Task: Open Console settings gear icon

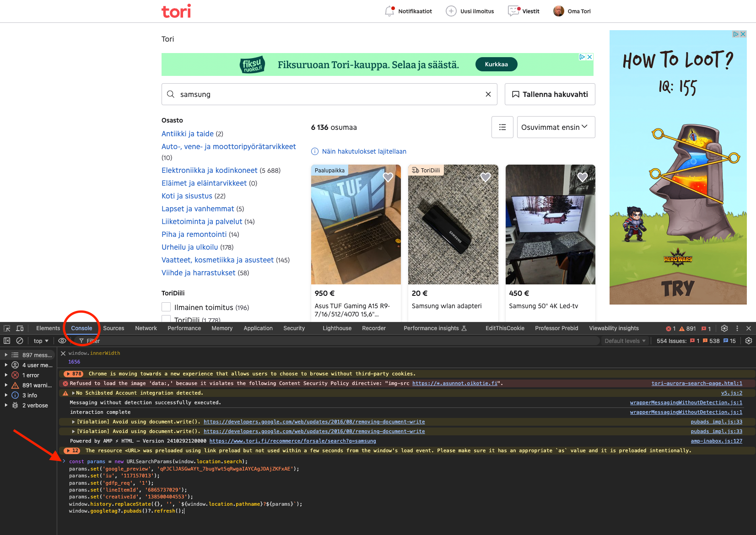Action: coord(749,341)
